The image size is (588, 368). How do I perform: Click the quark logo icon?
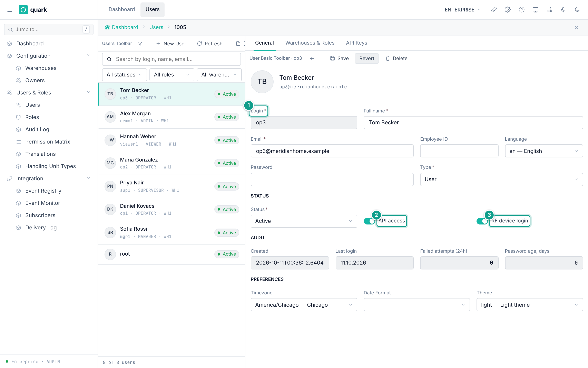click(x=23, y=10)
